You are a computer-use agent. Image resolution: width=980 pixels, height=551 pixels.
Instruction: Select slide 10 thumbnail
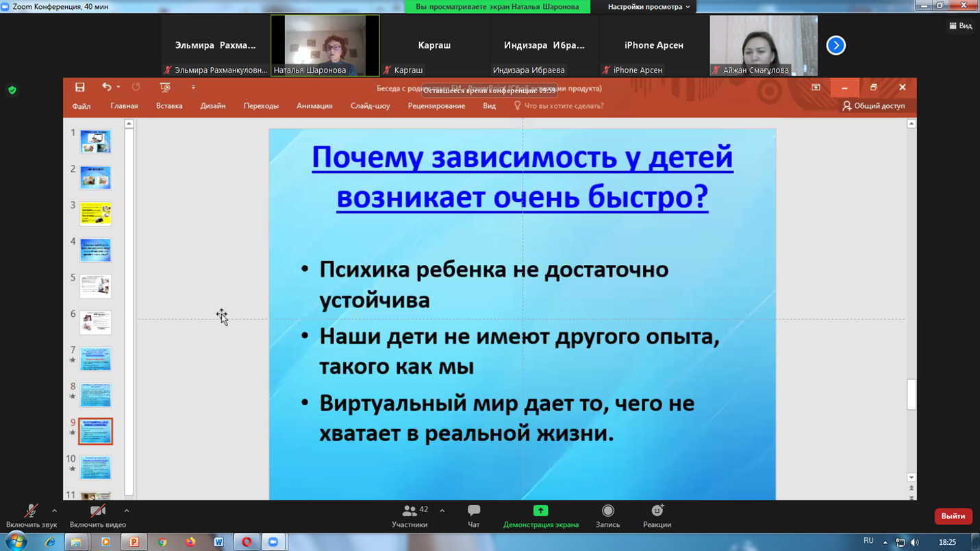(x=95, y=467)
